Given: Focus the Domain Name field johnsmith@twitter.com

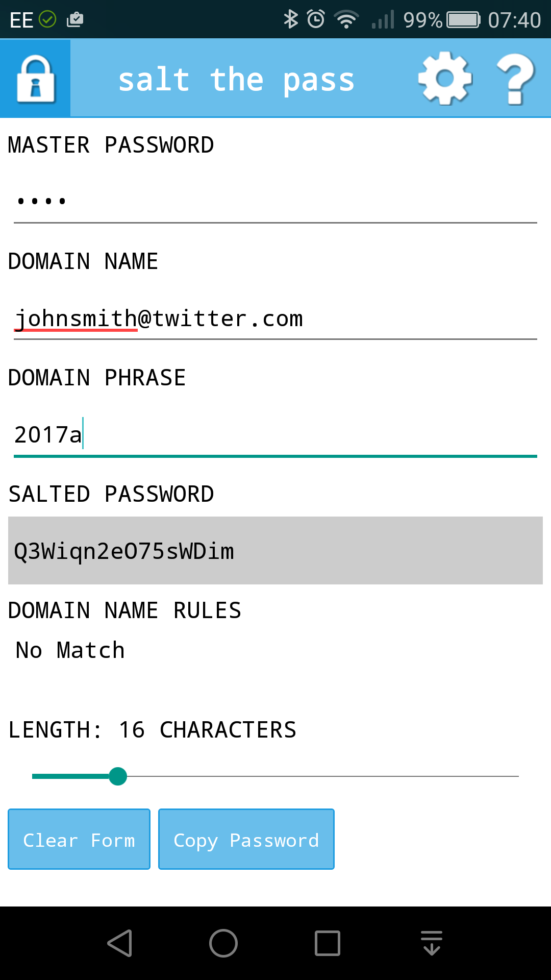Looking at the screenshot, I should click(x=275, y=318).
